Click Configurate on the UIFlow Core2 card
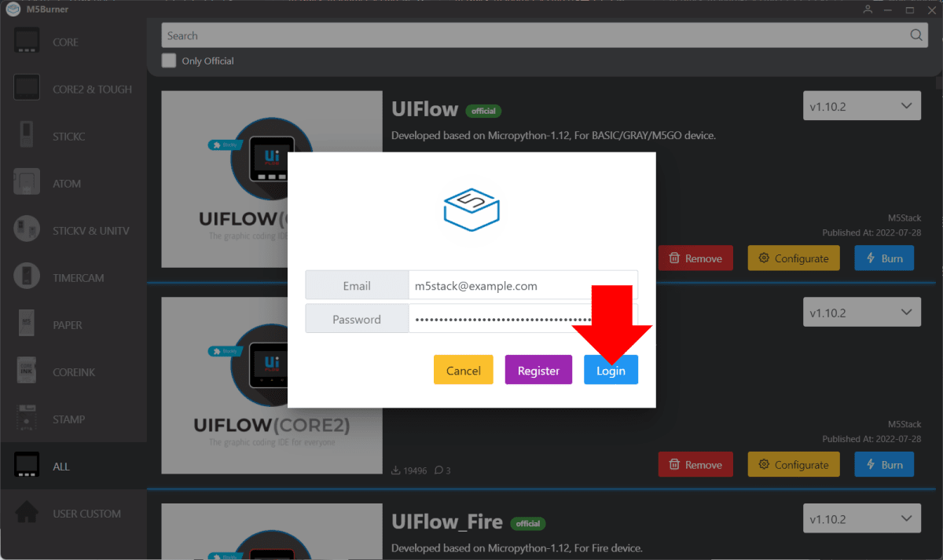This screenshot has height=560, width=943. click(794, 464)
